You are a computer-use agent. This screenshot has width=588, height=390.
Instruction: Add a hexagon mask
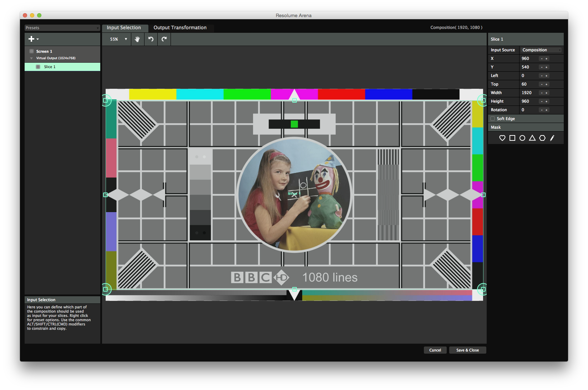pos(542,138)
